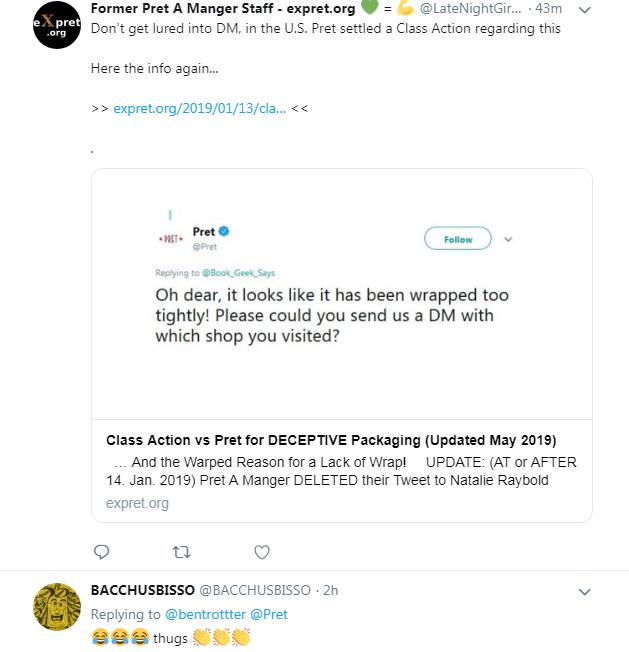Retweet the expret.org tweet
629x652 pixels.
click(181, 552)
